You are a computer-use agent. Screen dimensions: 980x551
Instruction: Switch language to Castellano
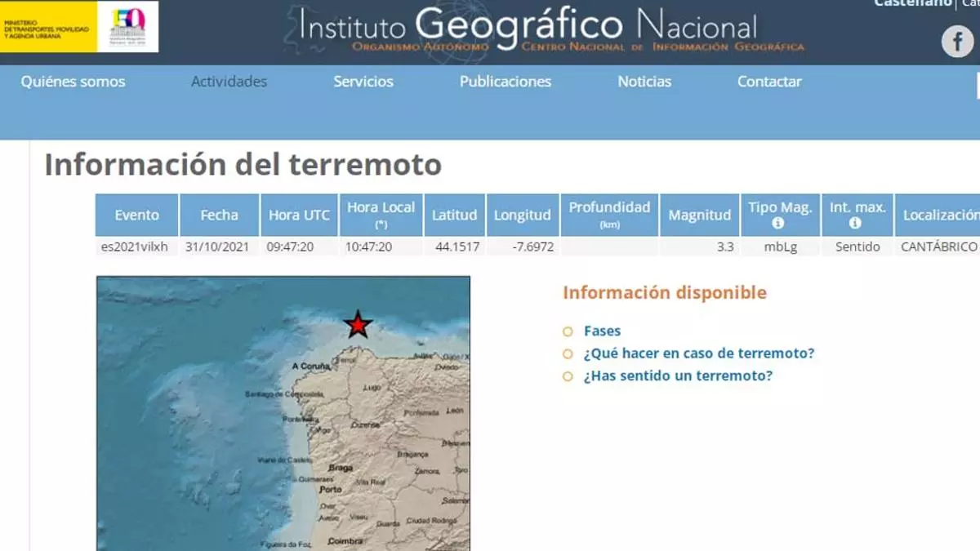tap(912, 3)
